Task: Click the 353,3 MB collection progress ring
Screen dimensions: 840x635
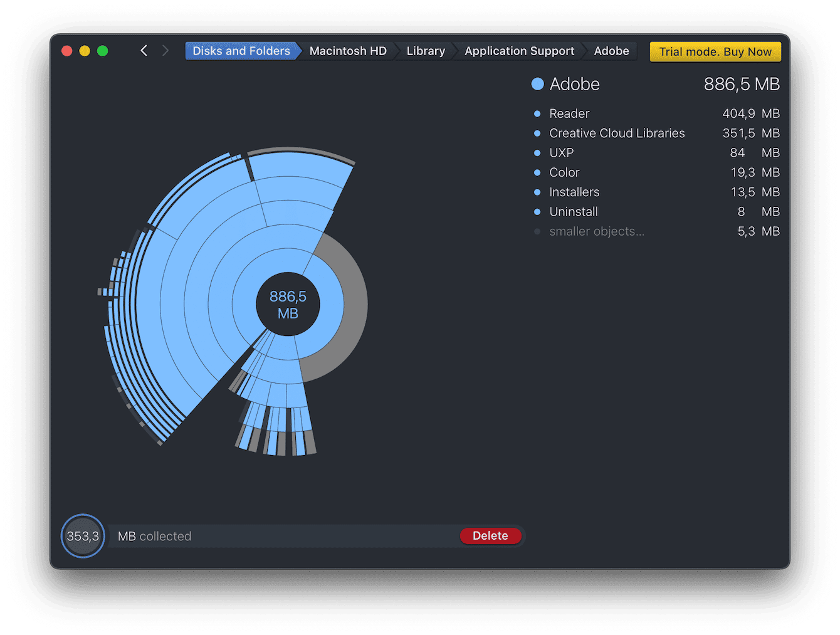Action: click(x=82, y=536)
